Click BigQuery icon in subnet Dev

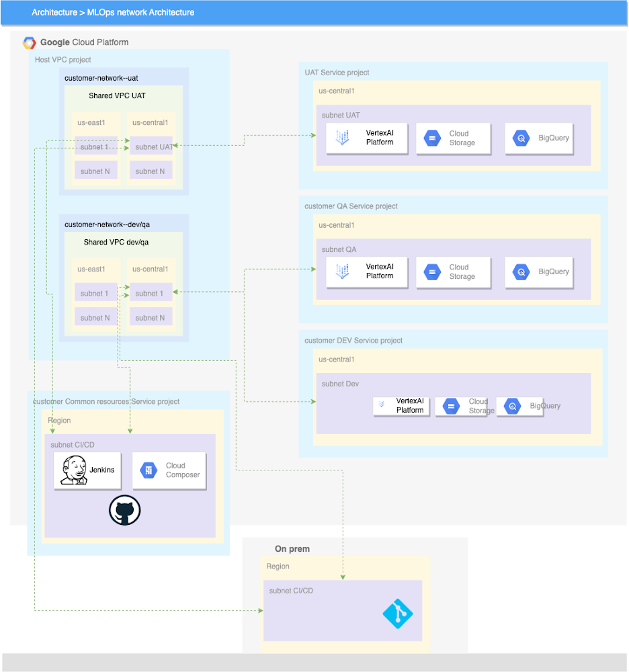(x=513, y=406)
